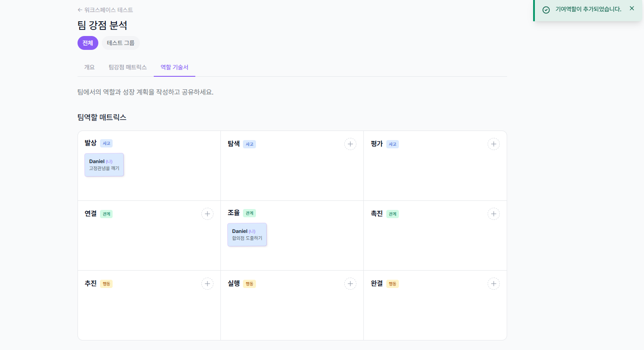This screenshot has width=644, height=350.
Task: Select the 테스트 그룹 filter chip
Action: coord(120,43)
